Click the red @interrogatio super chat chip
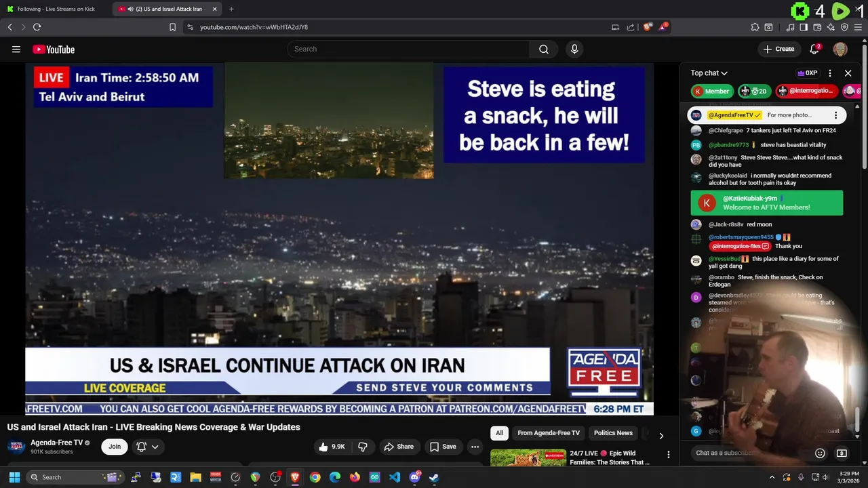 click(x=806, y=91)
